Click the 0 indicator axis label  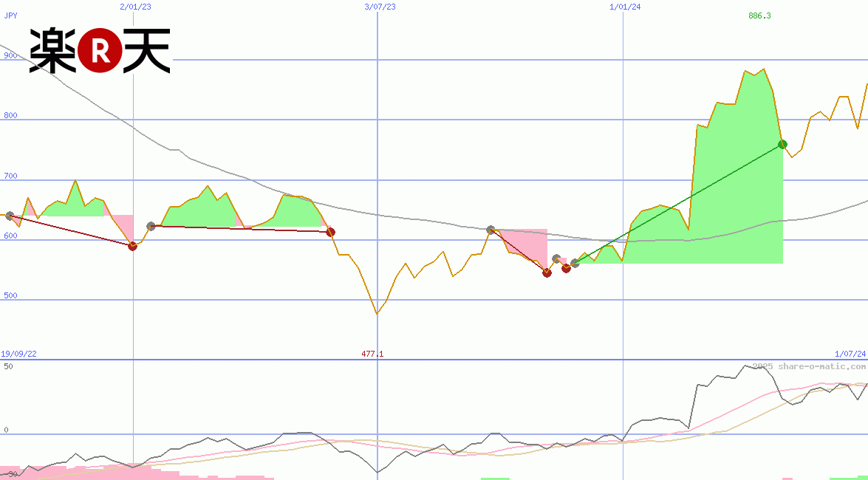click(x=6, y=431)
